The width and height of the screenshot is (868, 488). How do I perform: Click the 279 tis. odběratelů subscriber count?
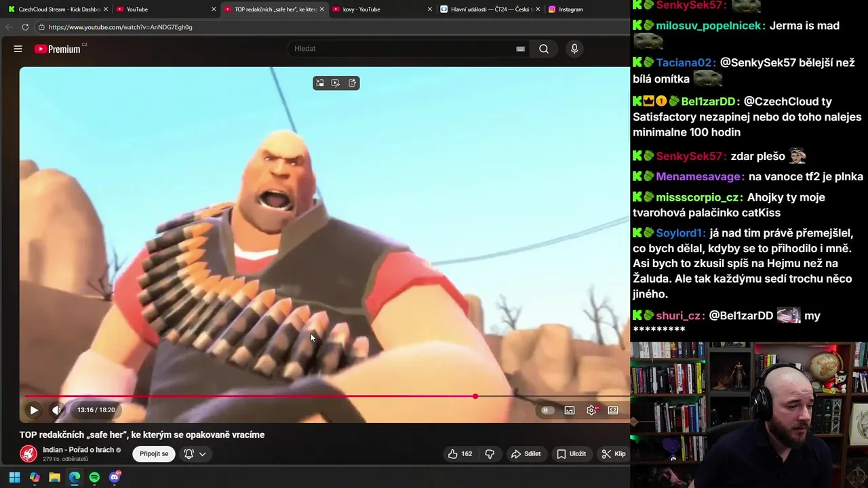click(x=65, y=459)
